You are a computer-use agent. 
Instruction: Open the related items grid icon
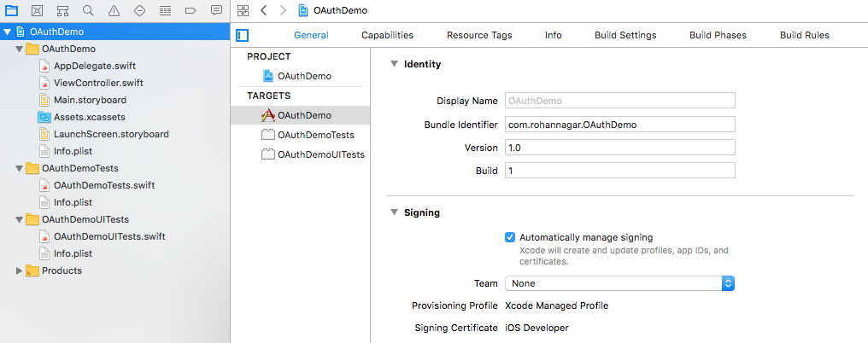coord(243,10)
